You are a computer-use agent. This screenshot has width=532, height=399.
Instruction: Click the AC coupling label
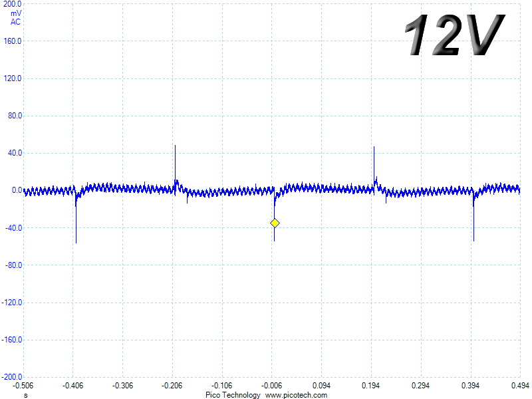[x=15, y=22]
